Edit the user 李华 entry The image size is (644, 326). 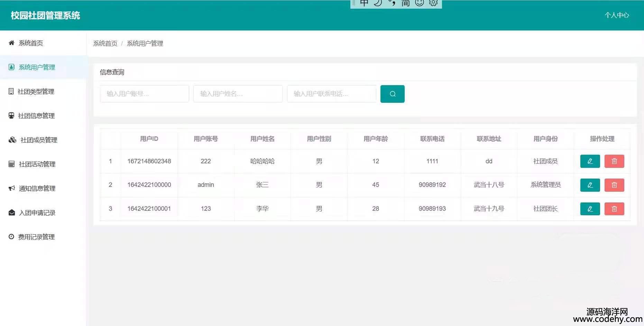coord(590,209)
